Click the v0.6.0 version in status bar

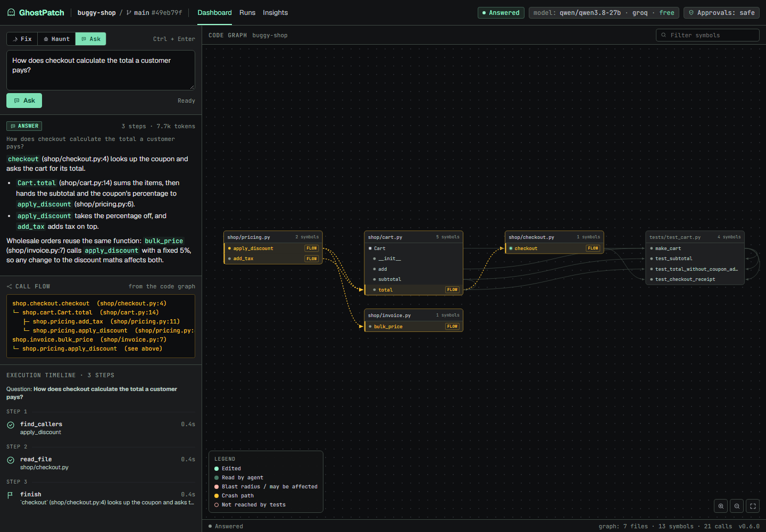coord(749,527)
